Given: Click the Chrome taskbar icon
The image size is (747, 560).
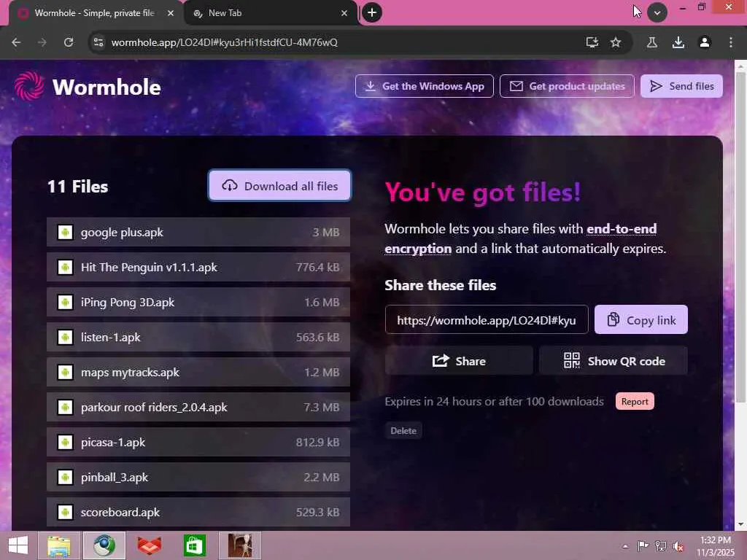Looking at the screenshot, I should pyautogui.click(x=104, y=545).
